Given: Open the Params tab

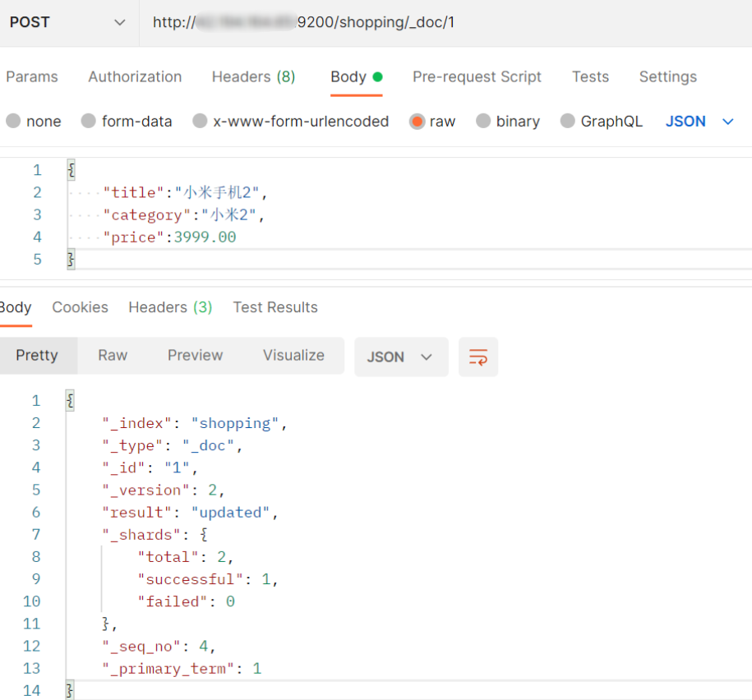Looking at the screenshot, I should click(32, 77).
